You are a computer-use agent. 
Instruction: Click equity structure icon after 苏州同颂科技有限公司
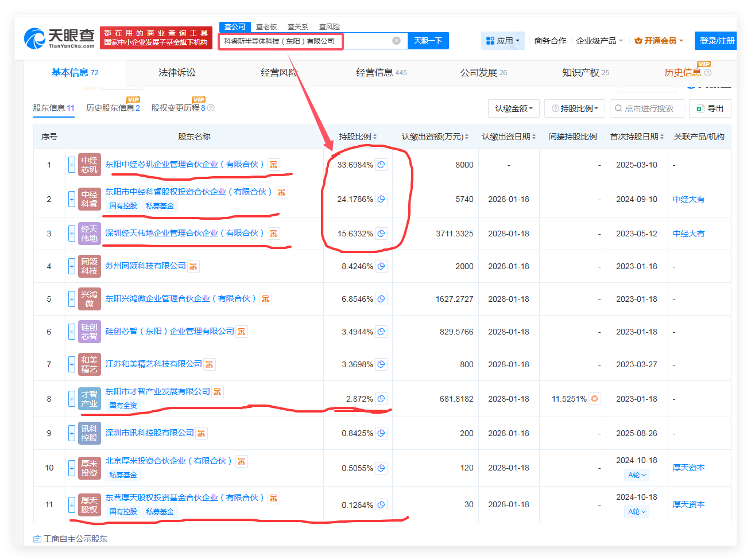coord(193,266)
